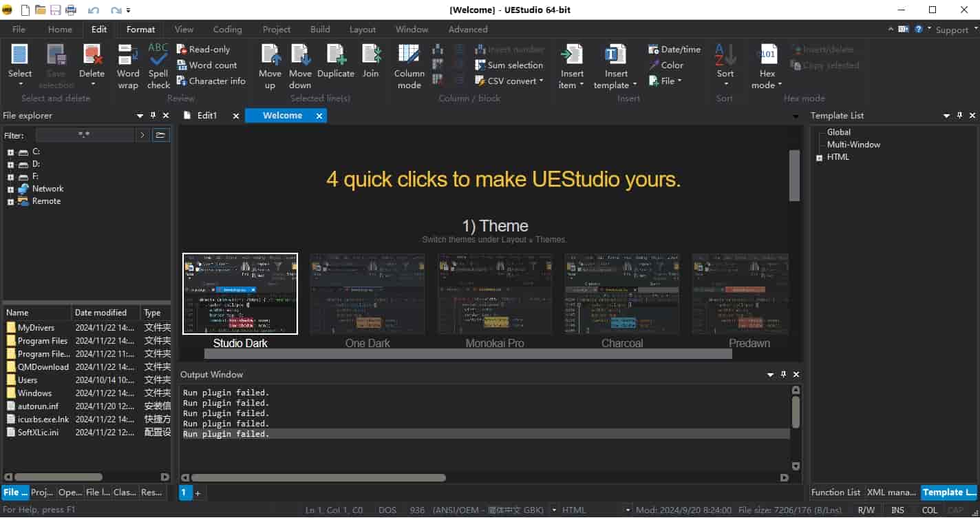Toggle insert mode via INS indicator
980x518 pixels.
point(897,510)
